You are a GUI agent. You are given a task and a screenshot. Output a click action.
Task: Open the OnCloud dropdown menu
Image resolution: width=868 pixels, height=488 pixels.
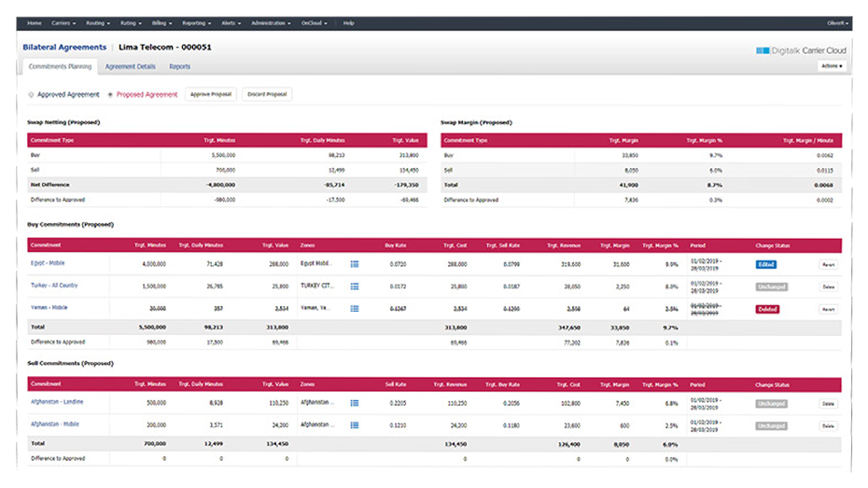pyautogui.click(x=314, y=23)
